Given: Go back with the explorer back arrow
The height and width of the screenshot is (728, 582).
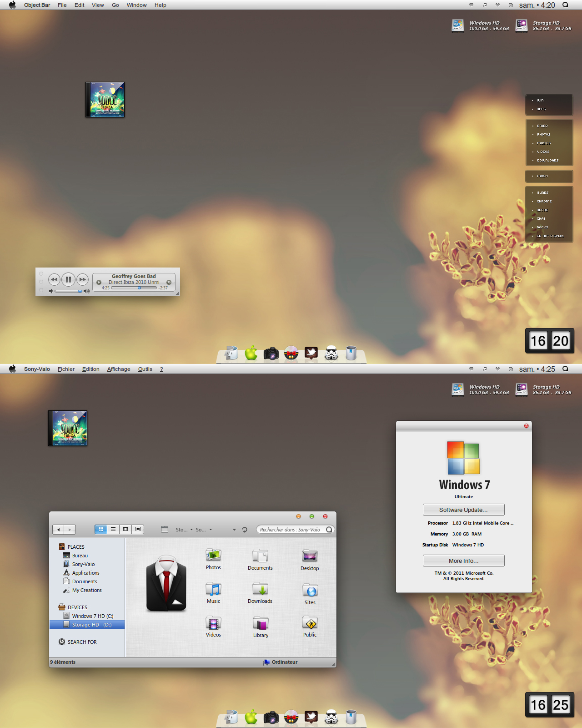Looking at the screenshot, I should [58, 529].
